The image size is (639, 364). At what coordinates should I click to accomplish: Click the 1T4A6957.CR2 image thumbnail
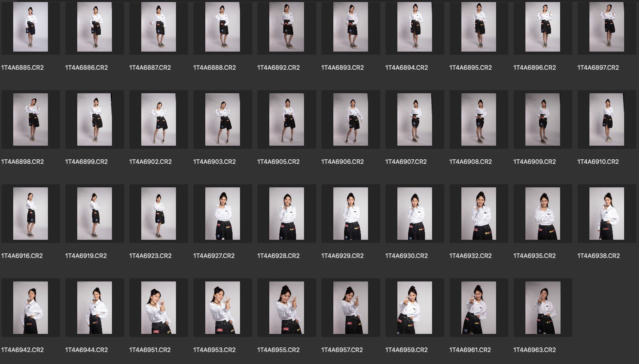[x=351, y=307]
